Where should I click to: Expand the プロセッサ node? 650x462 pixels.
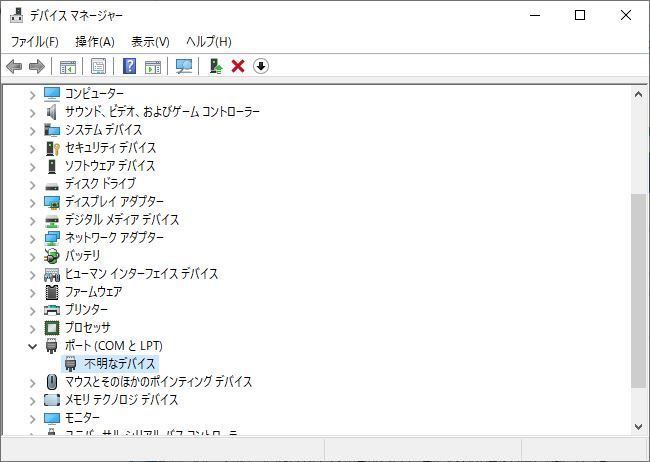(33, 328)
